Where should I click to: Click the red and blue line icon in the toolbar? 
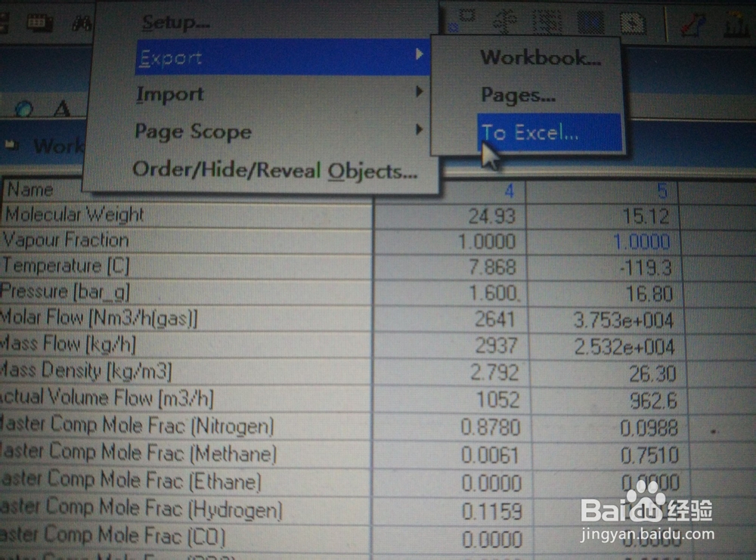(x=692, y=25)
